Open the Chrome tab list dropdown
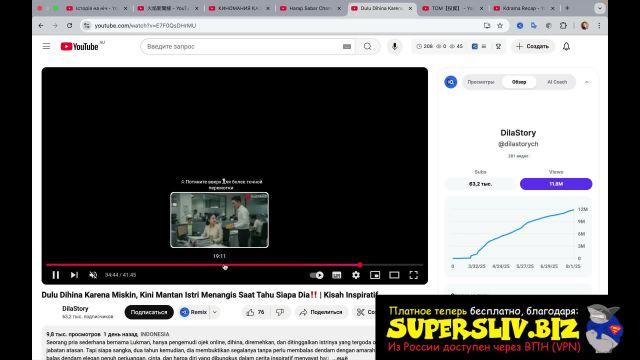The width and height of the screenshot is (640, 360). coord(600,8)
